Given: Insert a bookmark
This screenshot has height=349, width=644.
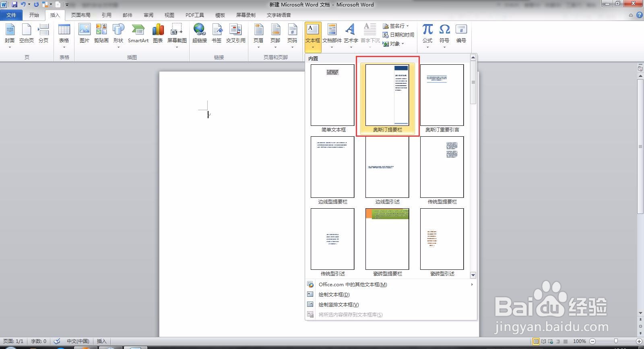Looking at the screenshot, I should click(217, 34).
